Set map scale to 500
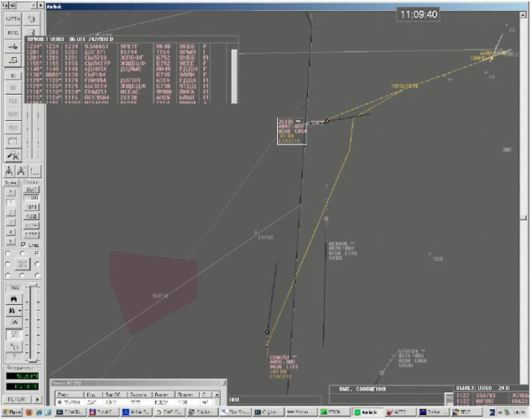Viewport: 532px width, 420px height. click(x=13, y=114)
